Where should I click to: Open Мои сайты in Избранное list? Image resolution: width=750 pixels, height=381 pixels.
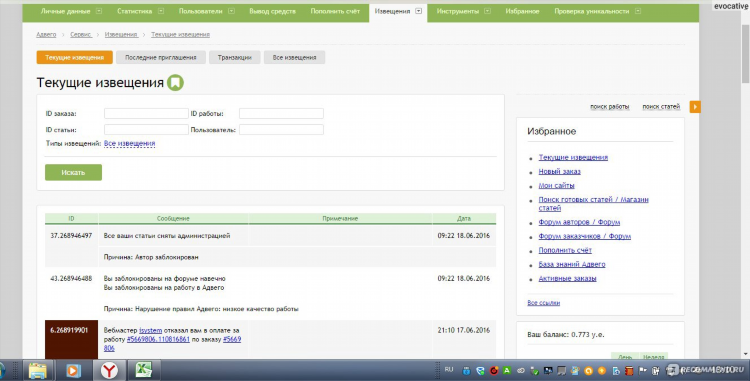pyautogui.click(x=556, y=185)
